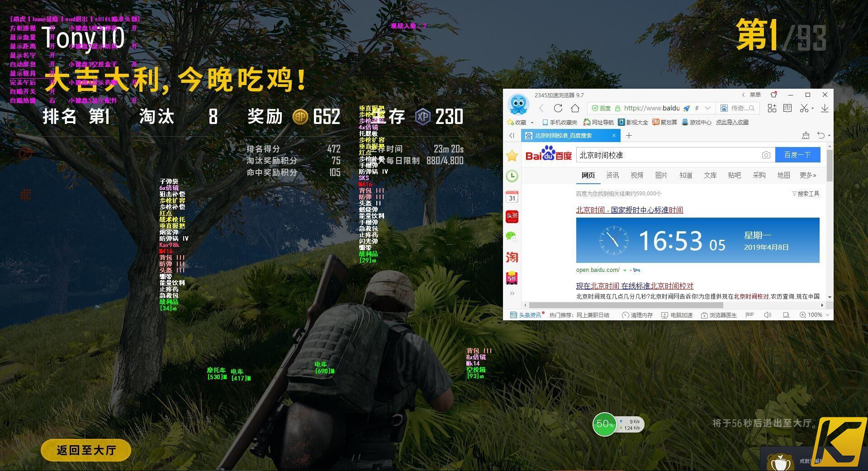Toggle reading mode book icon
The height and width of the screenshot is (471, 868).
(787, 108)
